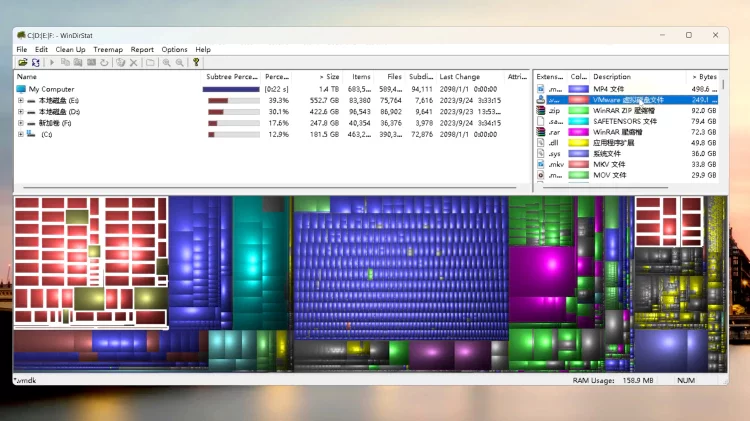Viewport: 750px width, 421px height.
Task: Expand the 本地磁盘 (E:) drive node
Action: tap(20, 100)
